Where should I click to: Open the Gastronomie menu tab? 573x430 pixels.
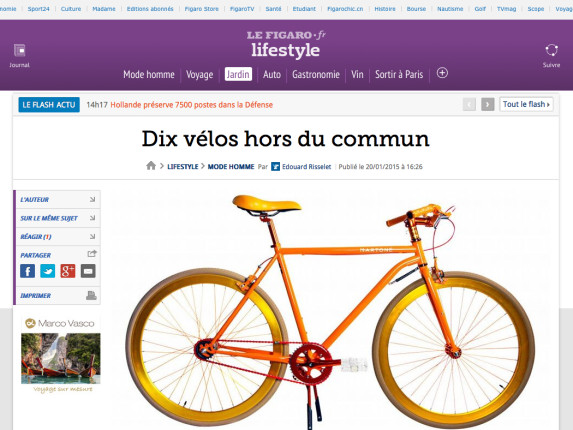(316, 75)
